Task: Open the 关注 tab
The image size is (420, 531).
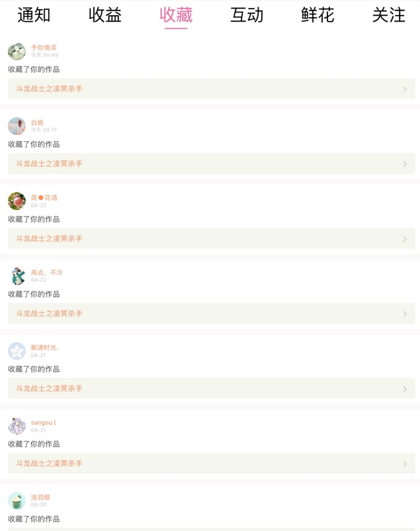Action: pos(388,15)
